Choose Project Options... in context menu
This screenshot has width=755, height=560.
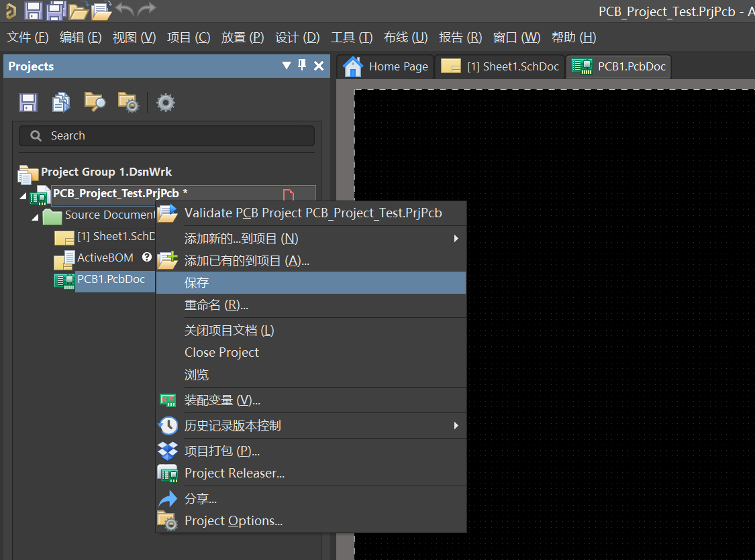(x=311, y=521)
